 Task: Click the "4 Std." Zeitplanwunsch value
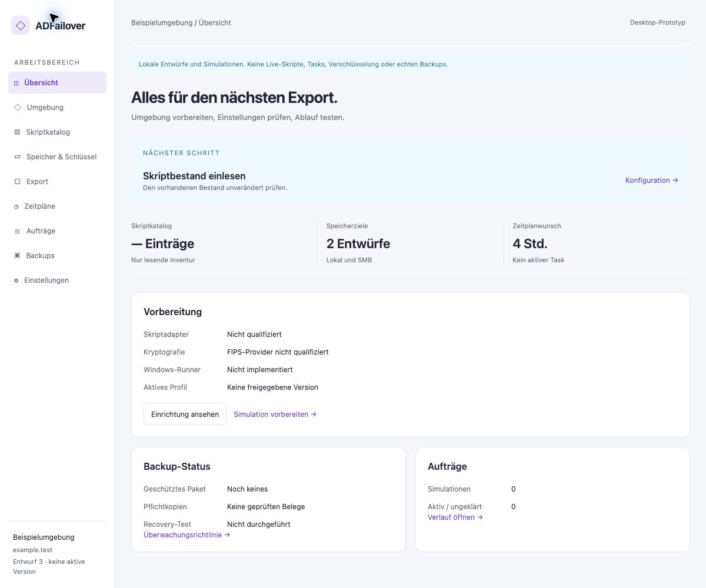tap(530, 243)
